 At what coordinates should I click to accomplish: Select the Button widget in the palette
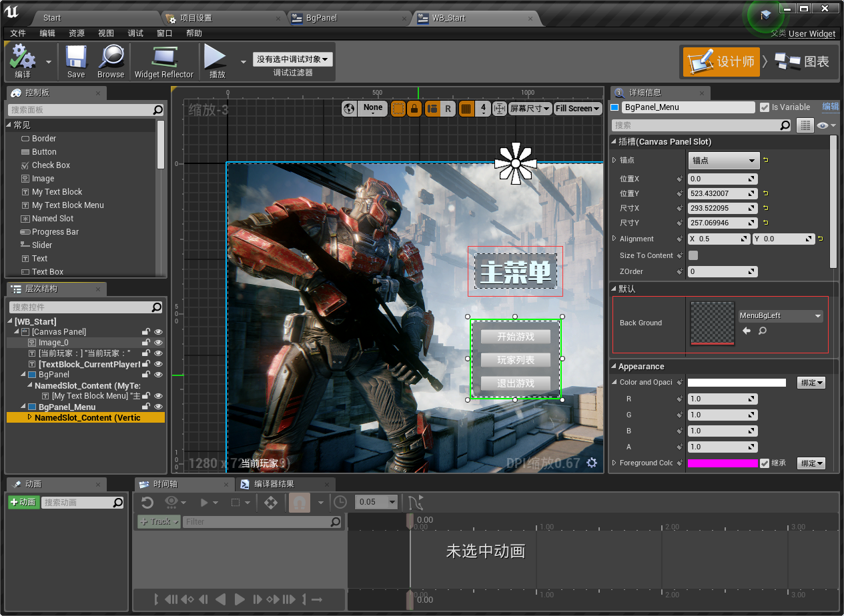(x=44, y=152)
